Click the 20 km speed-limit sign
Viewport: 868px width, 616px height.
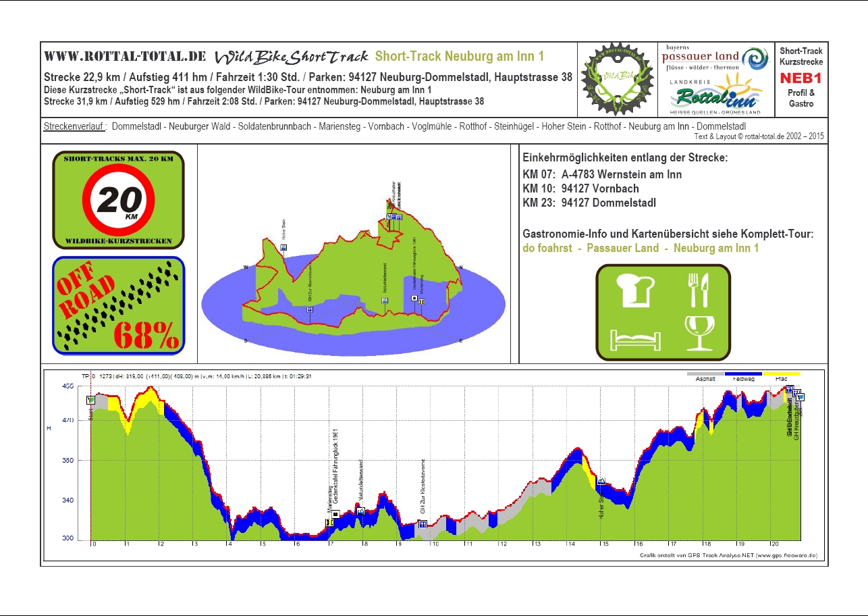[x=118, y=200]
